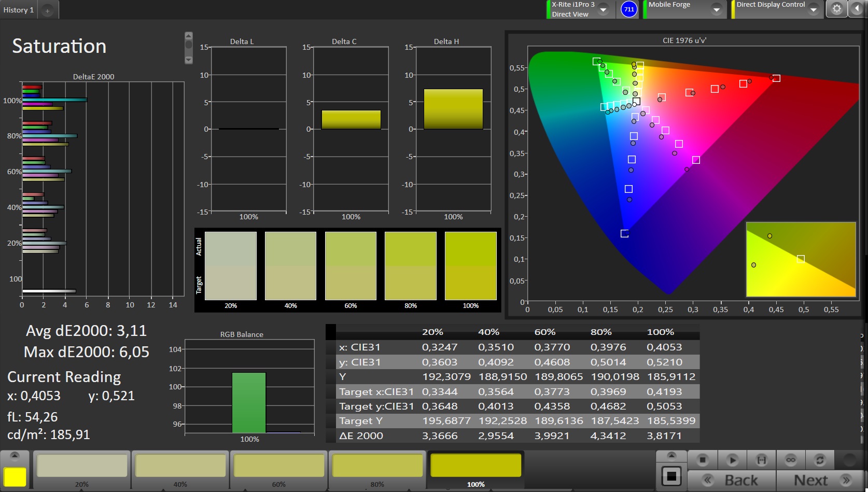Click the refresh cycle arrows icon
This screenshot has height=492, width=868.
pyautogui.click(x=820, y=460)
